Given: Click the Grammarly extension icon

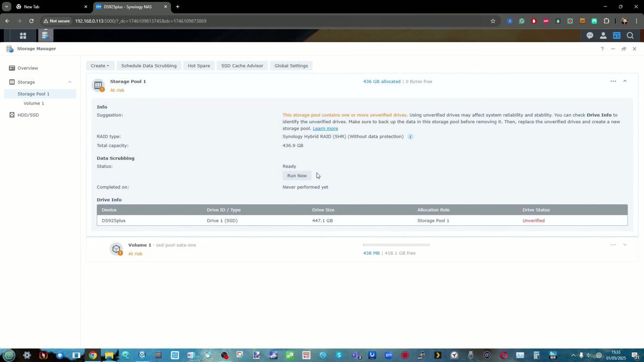Looking at the screenshot, I should 521,21.
